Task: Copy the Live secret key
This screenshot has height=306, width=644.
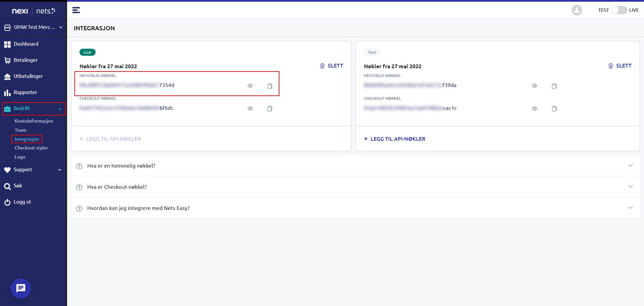Action: [x=270, y=86]
